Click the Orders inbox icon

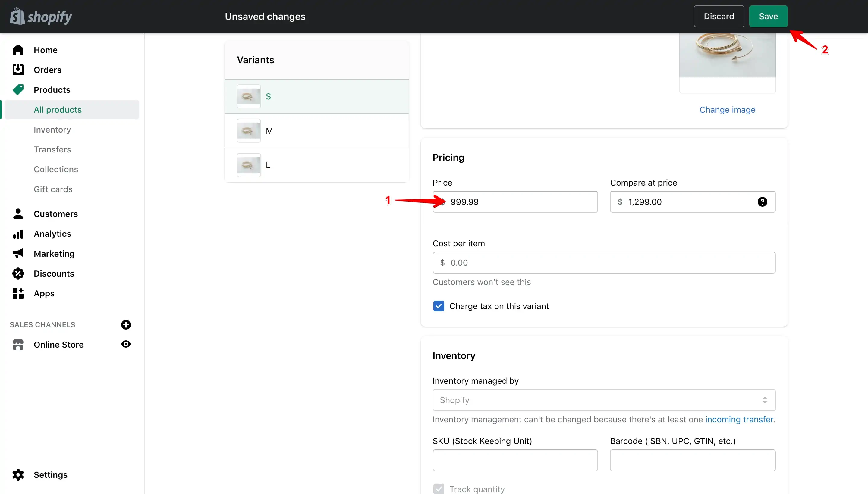[x=18, y=70]
